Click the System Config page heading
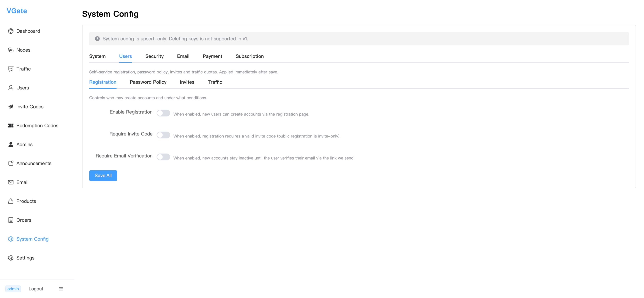This screenshot has height=298, width=644. pos(110,14)
